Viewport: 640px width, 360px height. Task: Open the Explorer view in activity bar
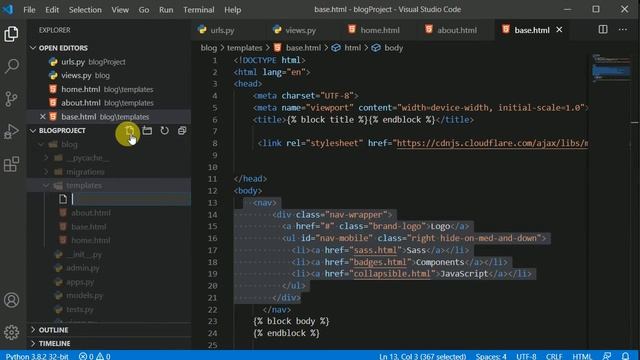coord(11,34)
